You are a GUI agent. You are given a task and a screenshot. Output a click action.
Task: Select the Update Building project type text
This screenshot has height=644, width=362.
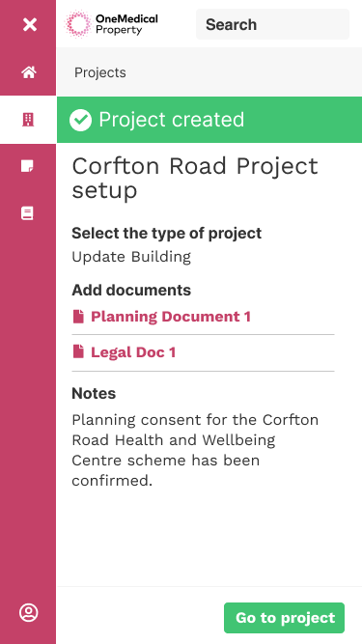[131, 257]
